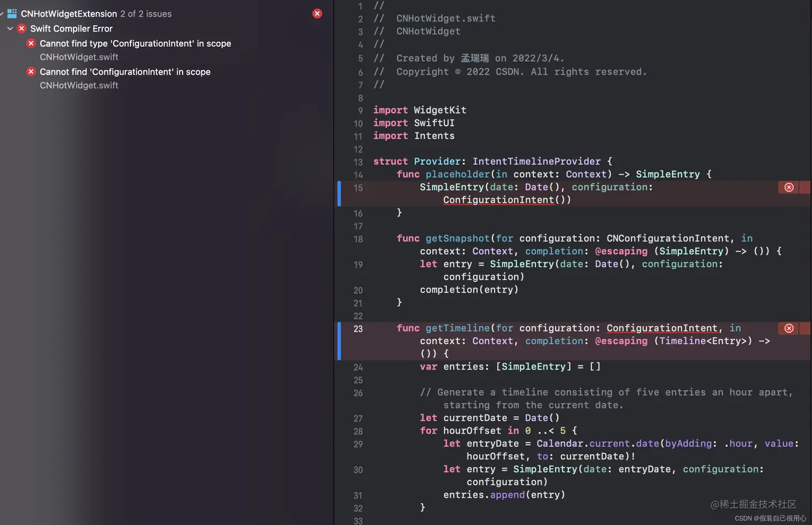812x525 pixels.
Task: Click the placeholder function name
Action: point(458,174)
